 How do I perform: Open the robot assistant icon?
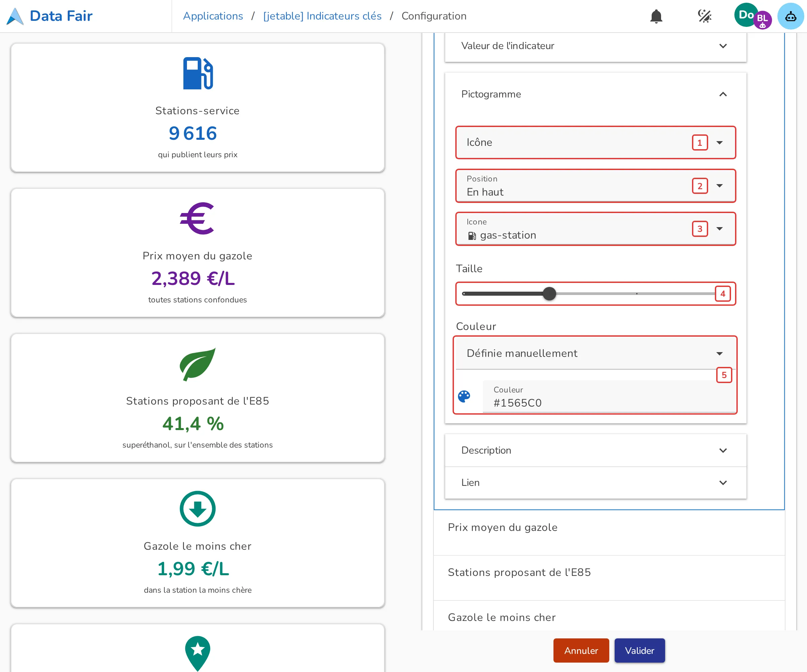pyautogui.click(x=791, y=16)
